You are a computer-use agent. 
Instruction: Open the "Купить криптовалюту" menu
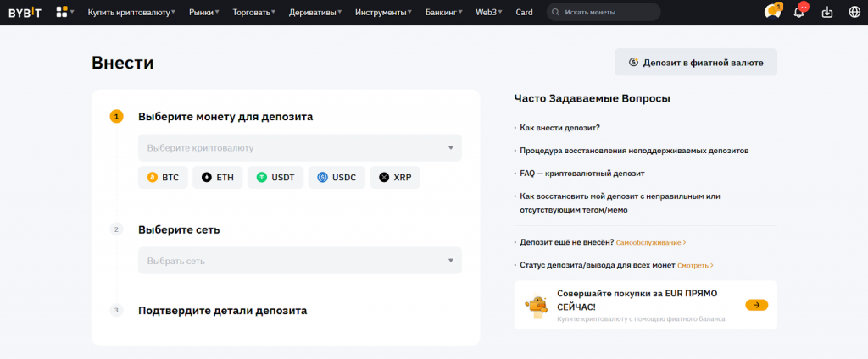(131, 13)
